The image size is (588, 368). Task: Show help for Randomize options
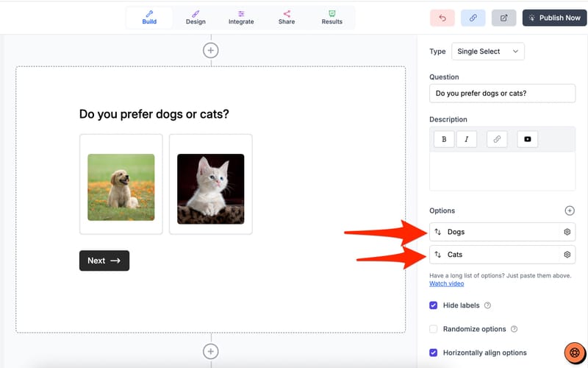point(514,329)
